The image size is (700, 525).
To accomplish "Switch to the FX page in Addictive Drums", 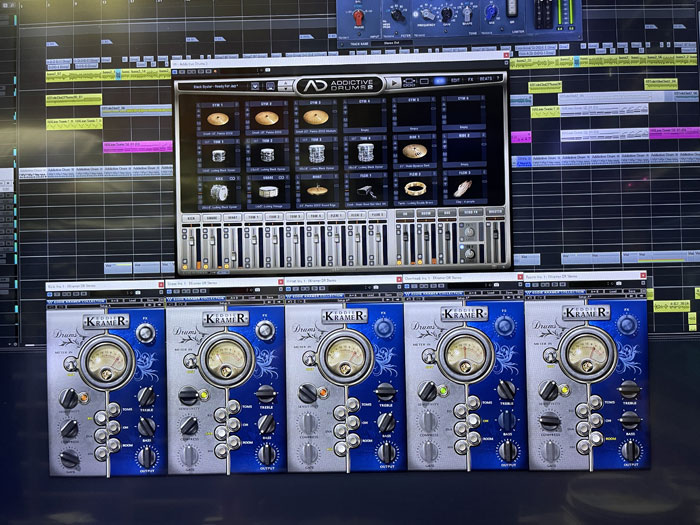I will [470, 80].
